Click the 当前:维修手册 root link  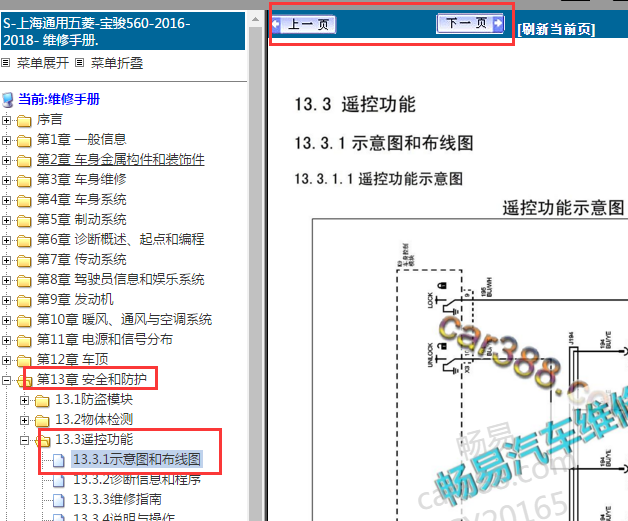click(59, 99)
